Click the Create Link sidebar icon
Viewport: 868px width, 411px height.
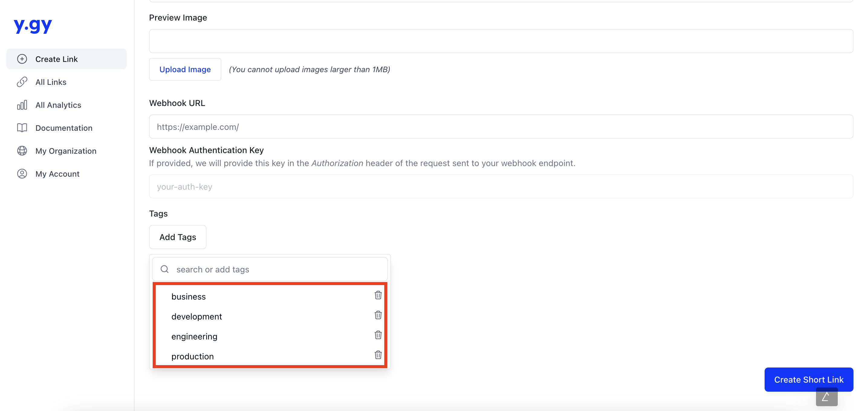coord(22,59)
